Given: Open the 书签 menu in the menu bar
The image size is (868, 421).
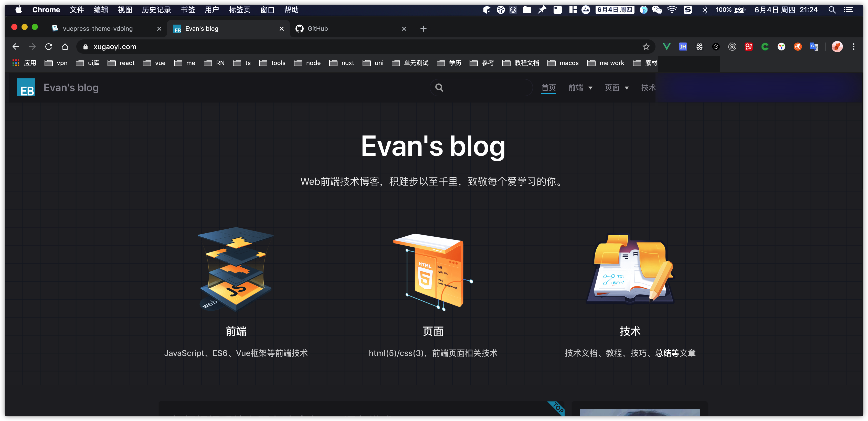Looking at the screenshot, I should 188,10.
